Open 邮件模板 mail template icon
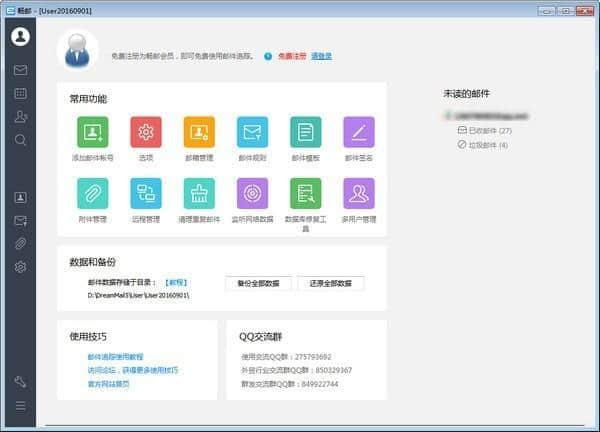The height and width of the screenshot is (432, 600). [305, 132]
